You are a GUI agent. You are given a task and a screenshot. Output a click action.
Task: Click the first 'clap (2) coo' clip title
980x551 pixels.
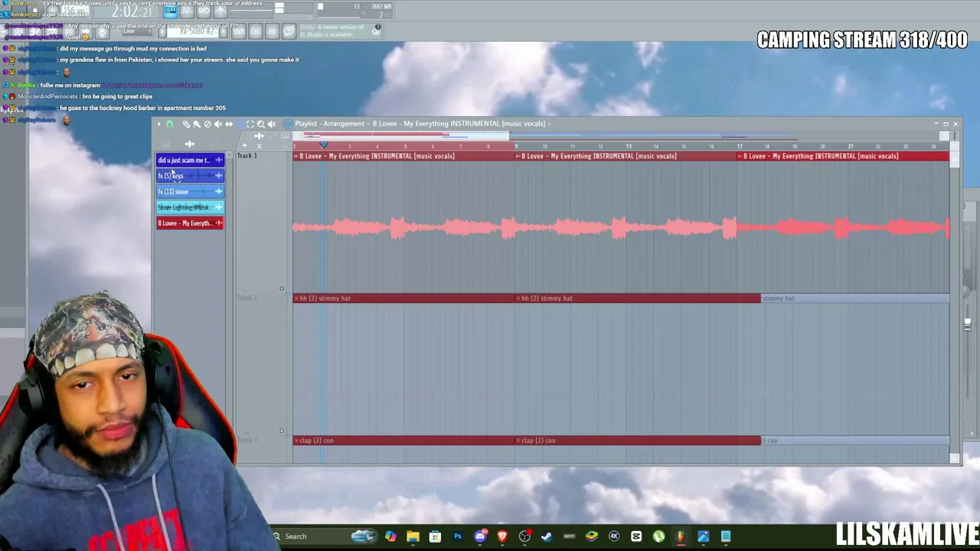[316, 441]
